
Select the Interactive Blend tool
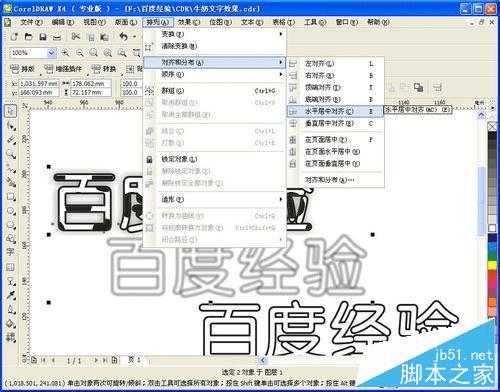(11, 281)
